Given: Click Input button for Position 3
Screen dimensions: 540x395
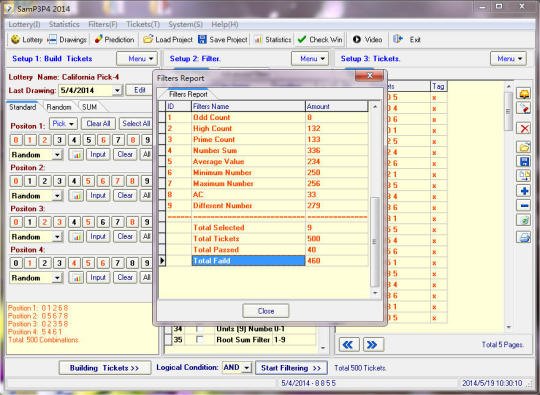Looking at the screenshot, I should coord(98,237).
